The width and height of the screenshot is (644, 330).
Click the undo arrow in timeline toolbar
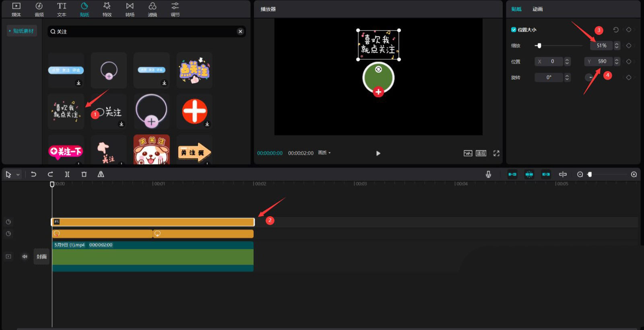[33, 174]
